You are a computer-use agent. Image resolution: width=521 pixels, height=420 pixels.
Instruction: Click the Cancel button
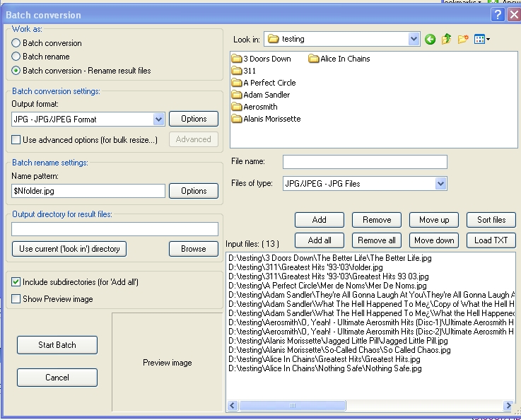(57, 378)
